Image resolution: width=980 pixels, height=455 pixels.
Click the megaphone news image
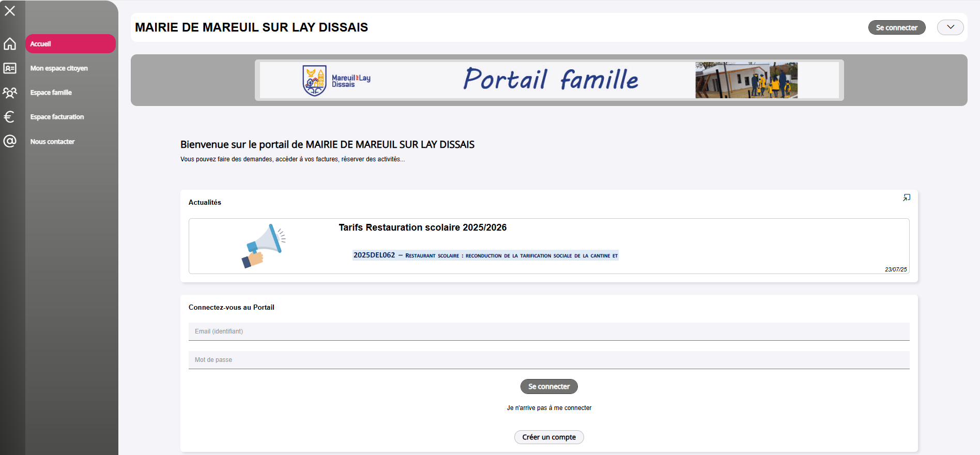click(264, 246)
